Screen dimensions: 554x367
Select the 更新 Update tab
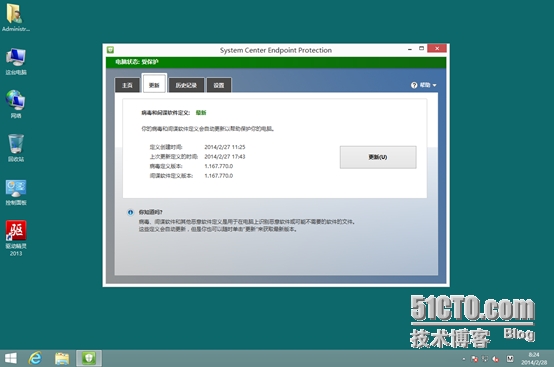154,84
